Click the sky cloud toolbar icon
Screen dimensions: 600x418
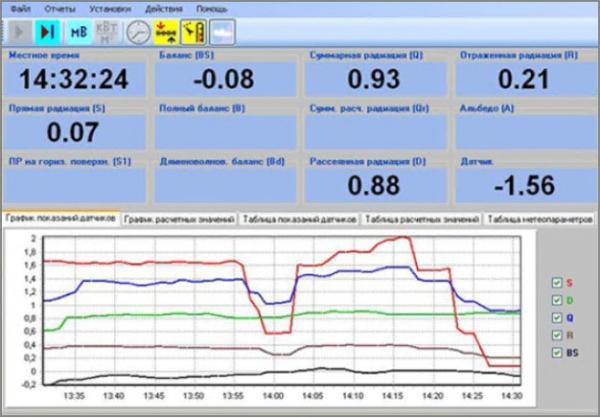222,33
